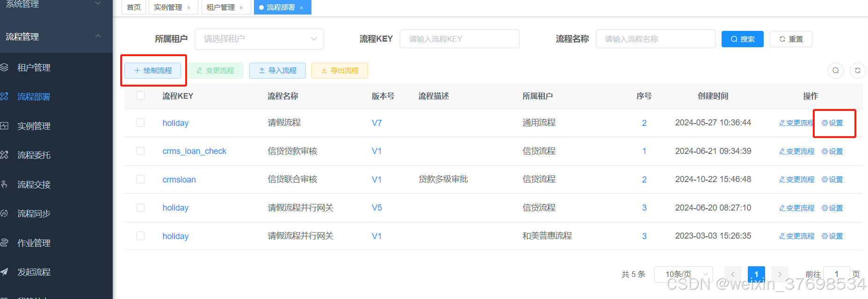Focus the 流程KEY input field
The height and width of the screenshot is (299, 868).
click(460, 39)
